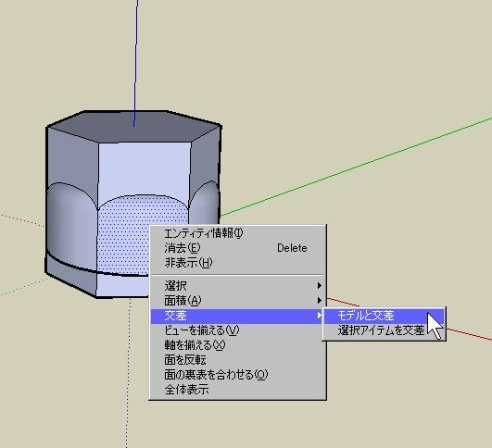Expand the 面積 submenu

[237, 301]
